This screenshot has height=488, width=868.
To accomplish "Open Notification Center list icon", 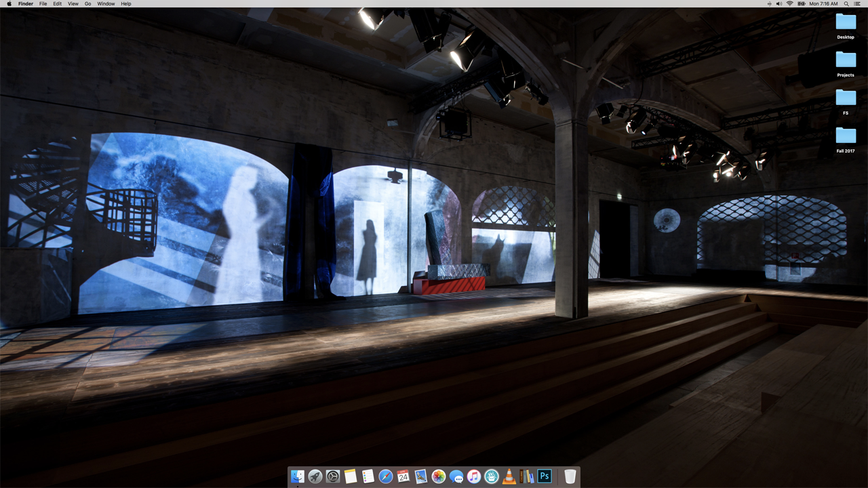I will 857,3.
